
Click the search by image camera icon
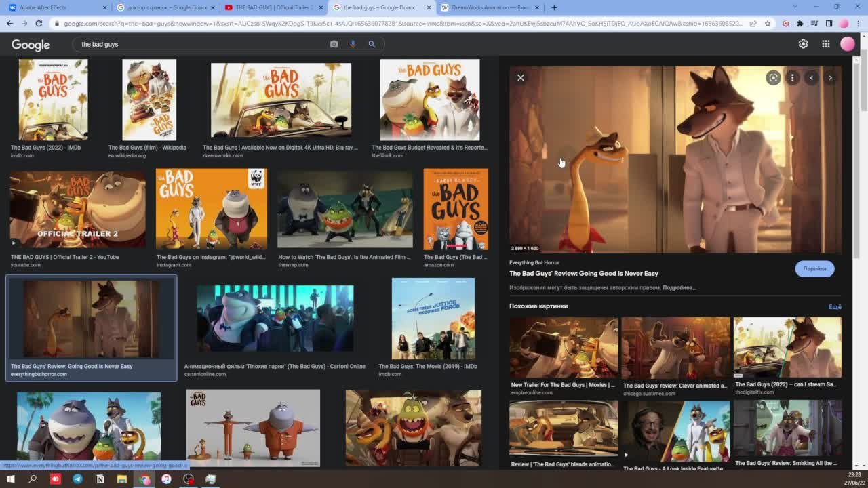334,44
